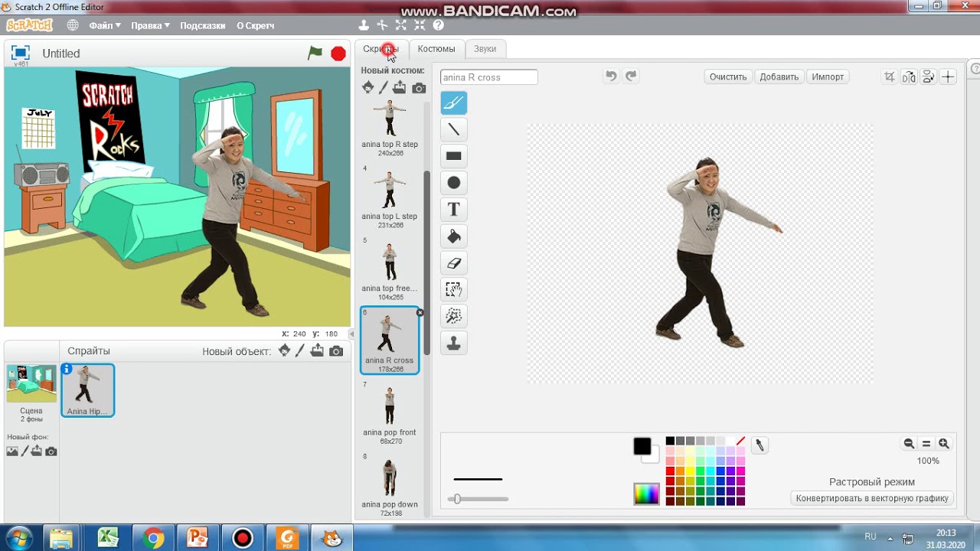This screenshot has height=551, width=980.
Task: Switch to the Костюмы tab
Action: tap(436, 49)
